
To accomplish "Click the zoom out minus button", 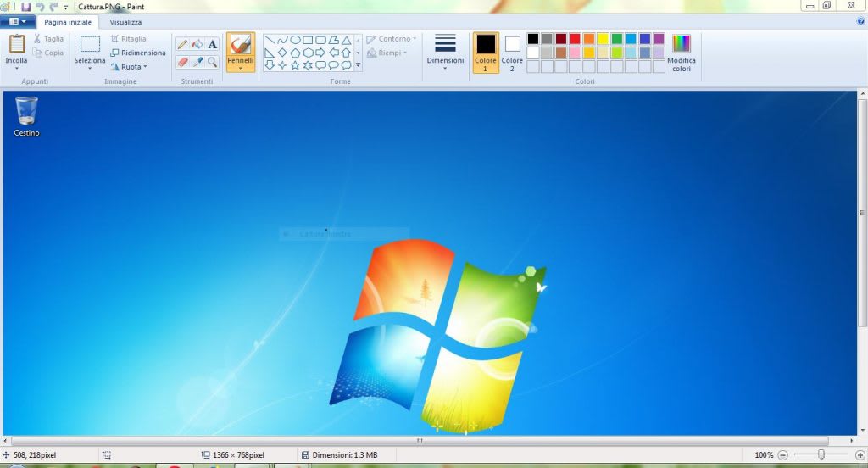I will click(782, 454).
